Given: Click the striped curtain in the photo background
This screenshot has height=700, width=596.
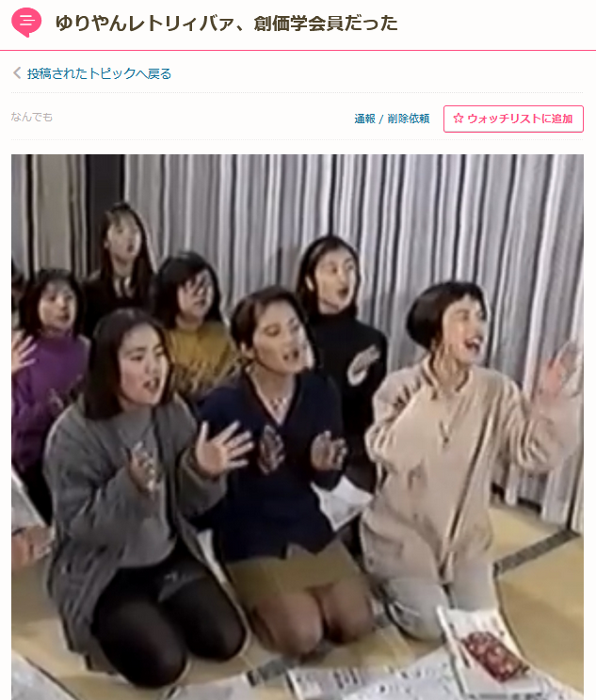Looking at the screenshot, I should pyautogui.click(x=447, y=215).
